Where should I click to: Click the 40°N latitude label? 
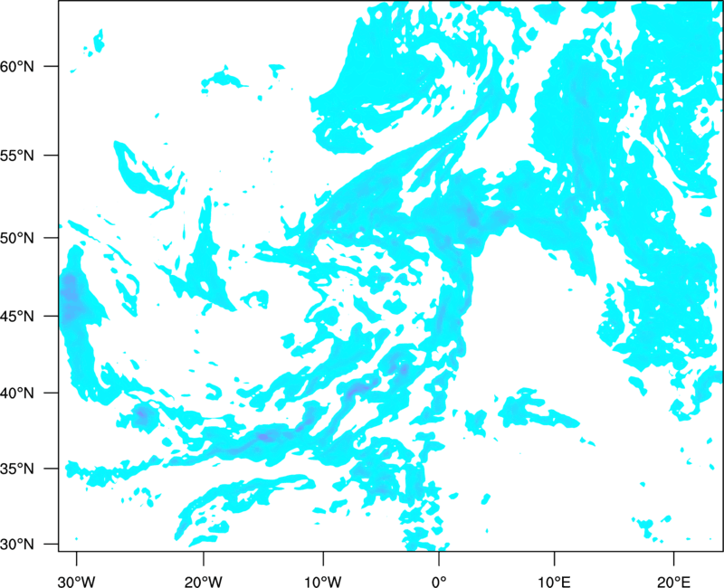coord(17,393)
